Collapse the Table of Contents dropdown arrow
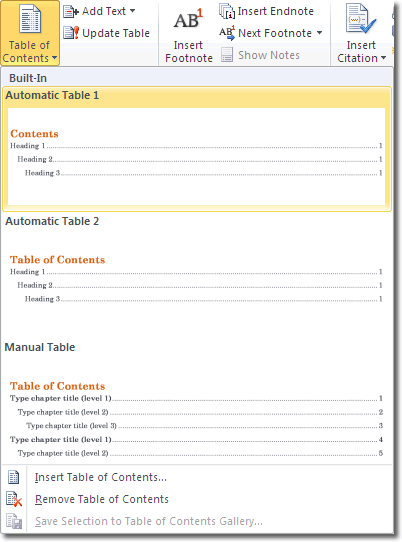This screenshot has height=542, width=402. point(54,58)
